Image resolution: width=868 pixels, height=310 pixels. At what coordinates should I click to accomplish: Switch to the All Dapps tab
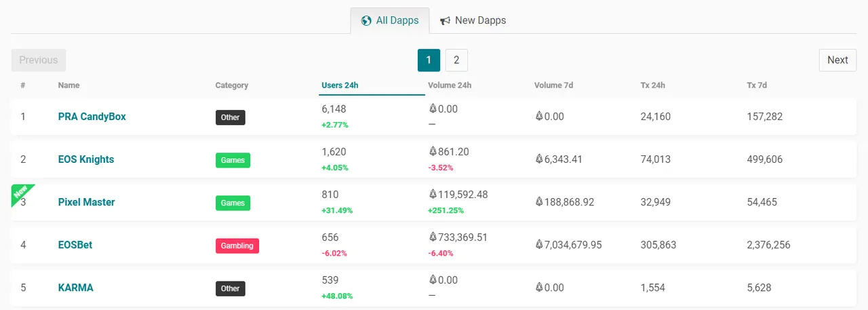[x=390, y=20]
